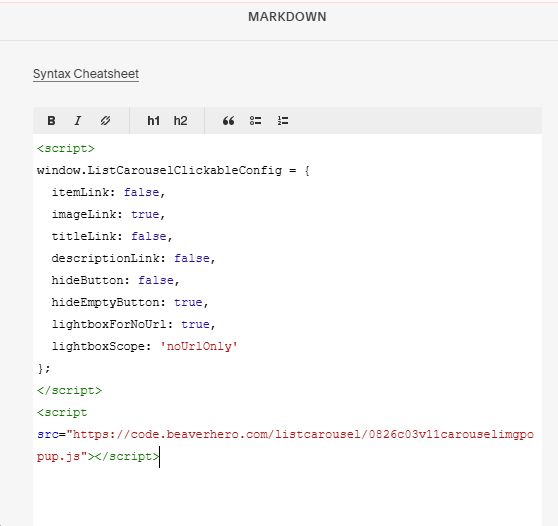Click the descriptionLink false value
The height and width of the screenshot is (526, 558).
[192, 258]
